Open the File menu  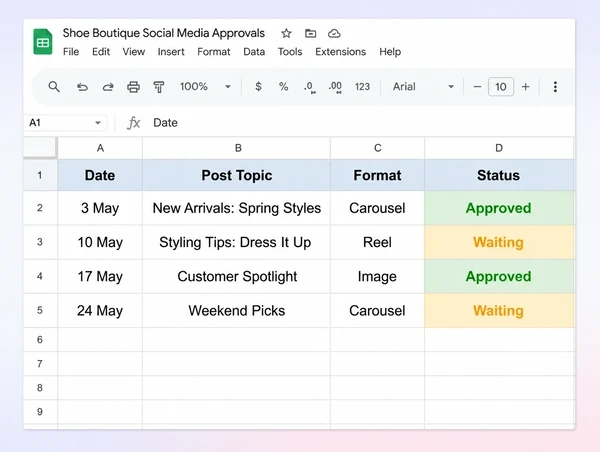[x=71, y=52]
